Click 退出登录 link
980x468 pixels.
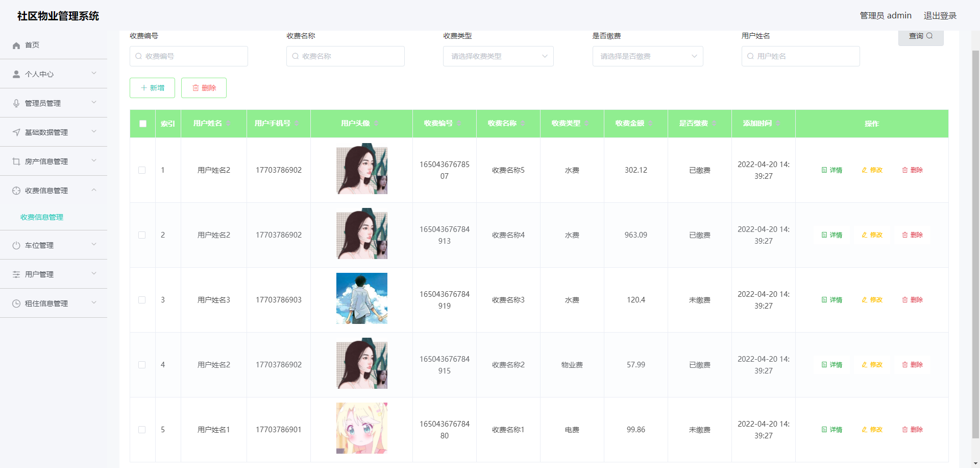click(x=940, y=16)
